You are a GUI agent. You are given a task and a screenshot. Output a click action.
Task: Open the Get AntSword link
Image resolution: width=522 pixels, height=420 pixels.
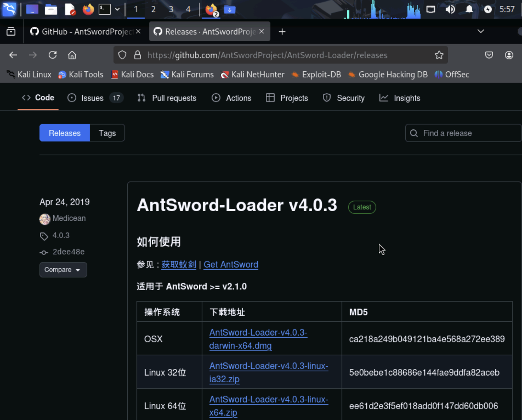(231, 265)
